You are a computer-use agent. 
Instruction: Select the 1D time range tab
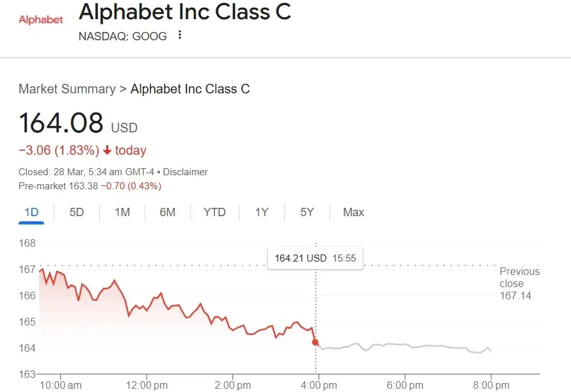click(31, 212)
